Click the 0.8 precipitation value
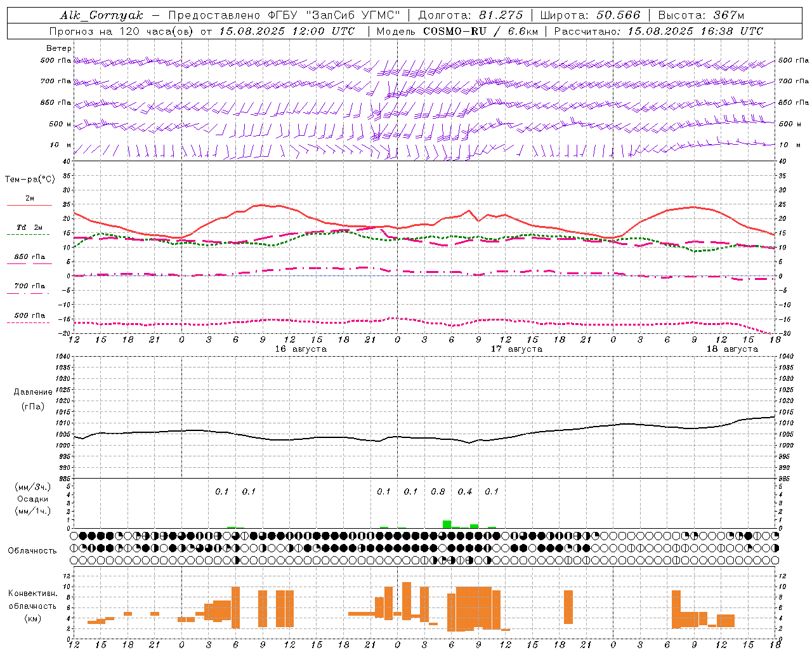The image size is (812, 650). (438, 491)
